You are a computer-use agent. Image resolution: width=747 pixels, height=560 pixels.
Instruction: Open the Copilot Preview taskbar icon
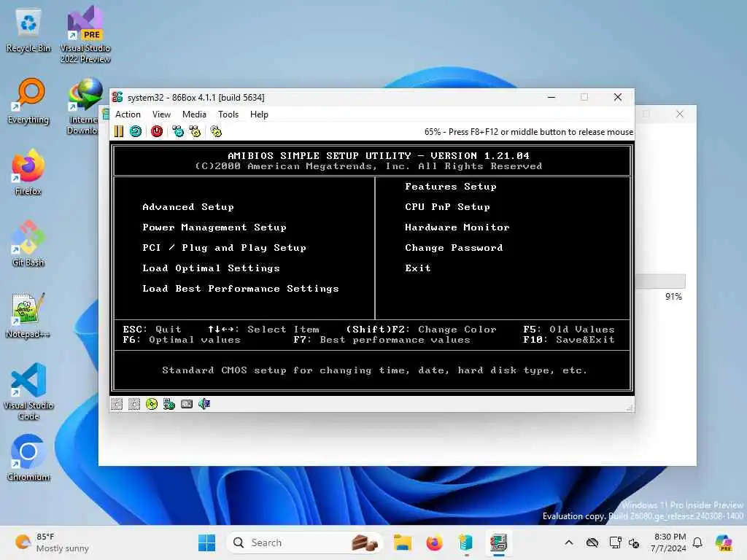pos(724,542)
